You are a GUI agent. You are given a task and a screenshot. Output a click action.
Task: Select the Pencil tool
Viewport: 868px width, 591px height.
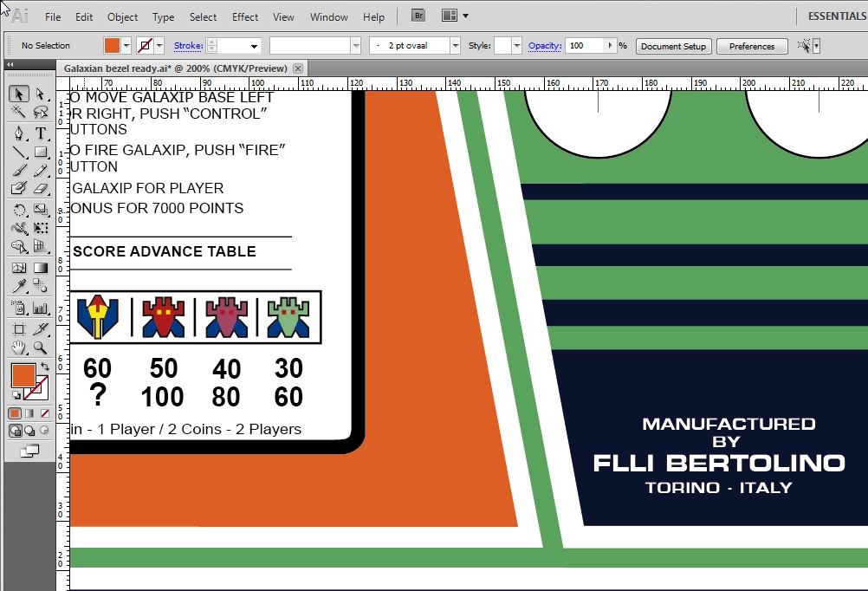[x=41, y=170]
